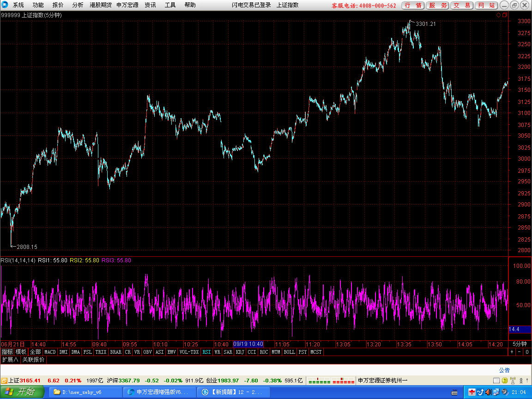Click the 网站 button

click(x=487, y=5)
